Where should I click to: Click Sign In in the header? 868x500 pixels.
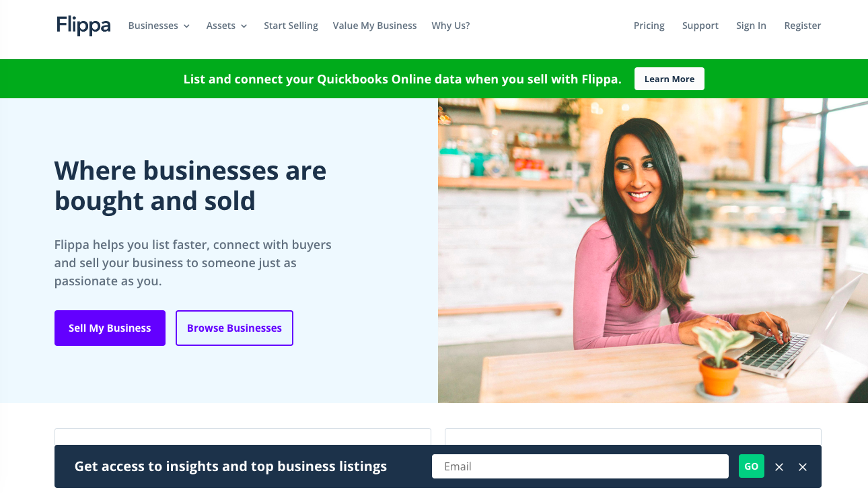751,26
